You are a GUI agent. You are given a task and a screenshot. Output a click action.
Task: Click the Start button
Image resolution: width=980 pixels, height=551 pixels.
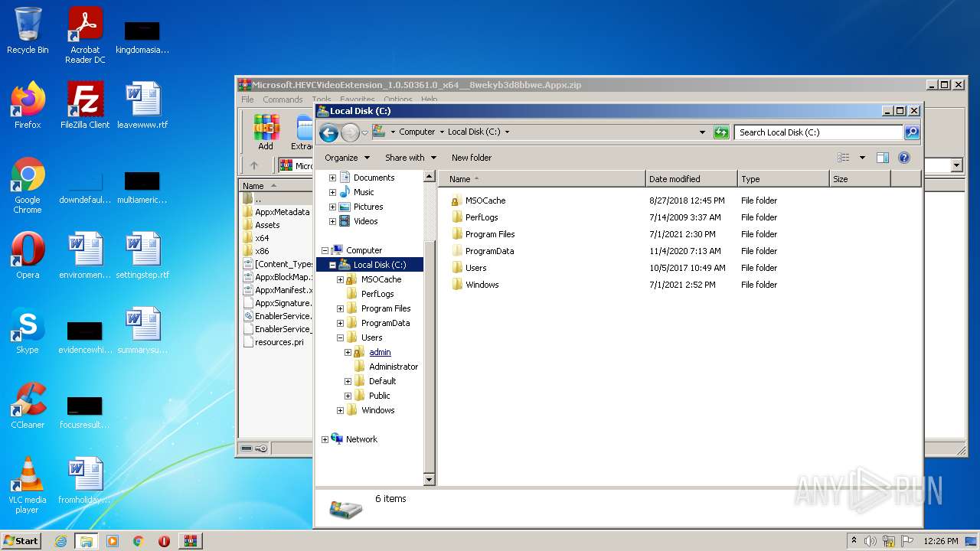pyautogui.click(x=21, y=541)
